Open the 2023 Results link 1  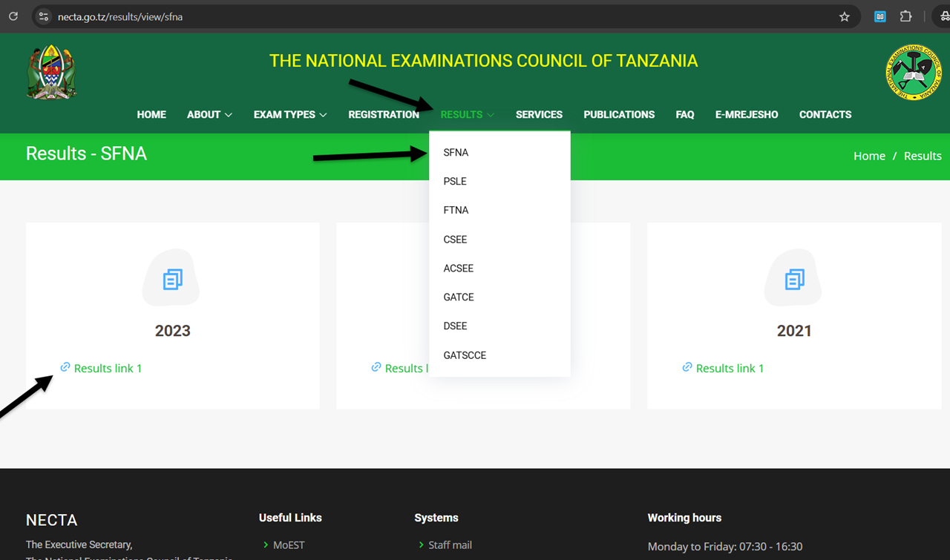click(x=108, y=368)
